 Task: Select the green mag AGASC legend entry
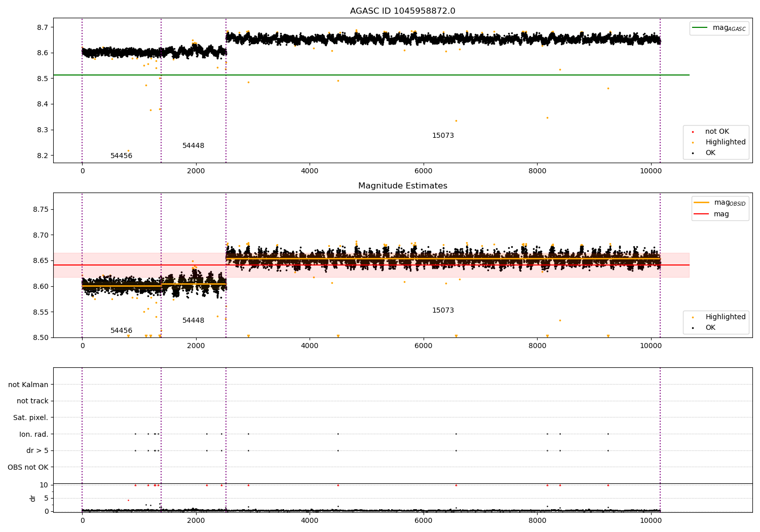pyautogui.click(x=719, y=28)
